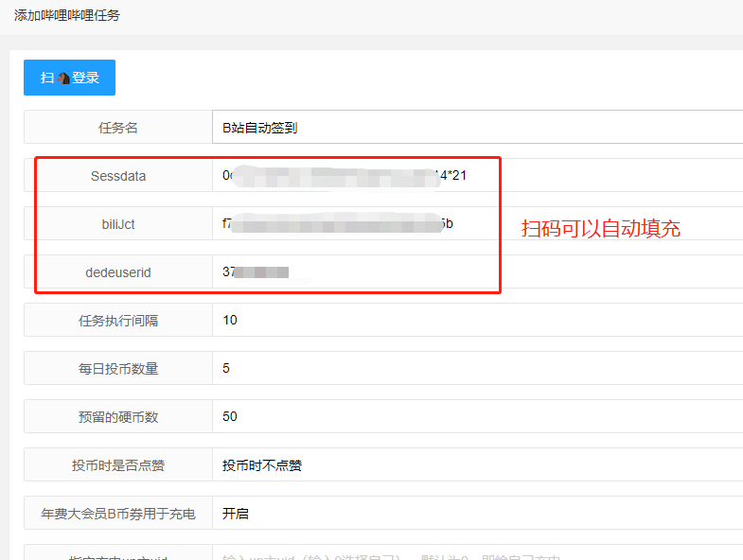
Task: Set the 任务执行间隔 value field
Action: [478, 321]
